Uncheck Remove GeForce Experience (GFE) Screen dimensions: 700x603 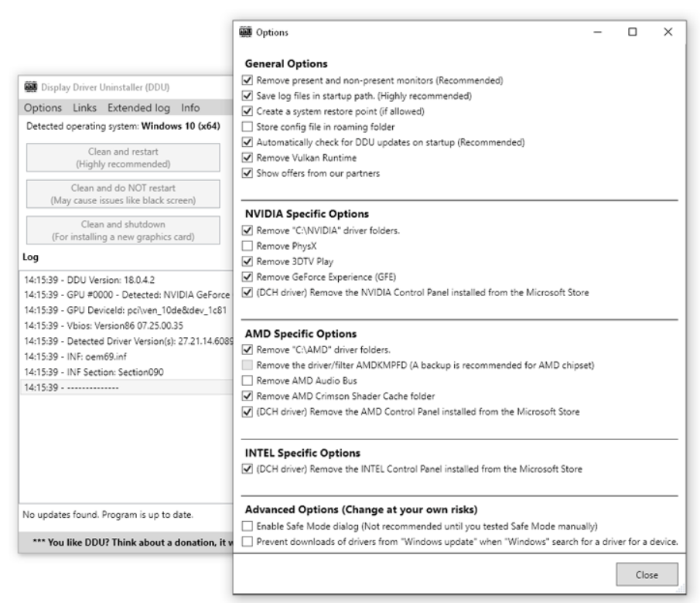(x=248, y=276)
